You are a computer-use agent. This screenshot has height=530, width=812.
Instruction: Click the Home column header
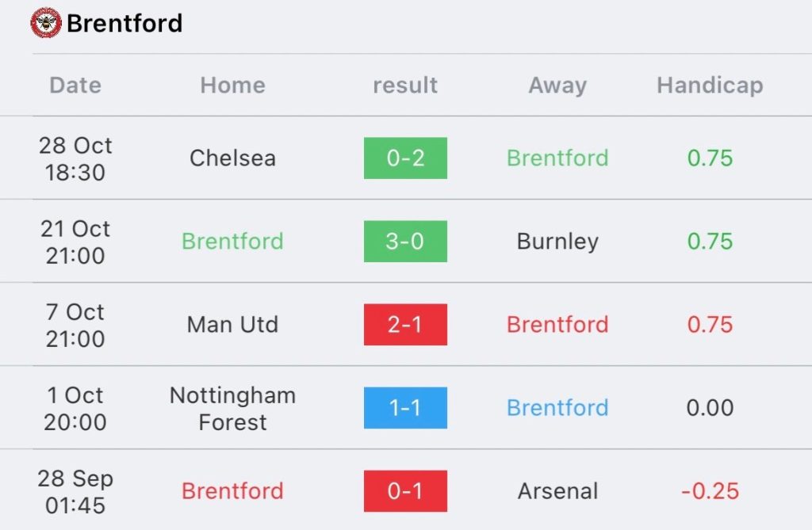point(232,86)
